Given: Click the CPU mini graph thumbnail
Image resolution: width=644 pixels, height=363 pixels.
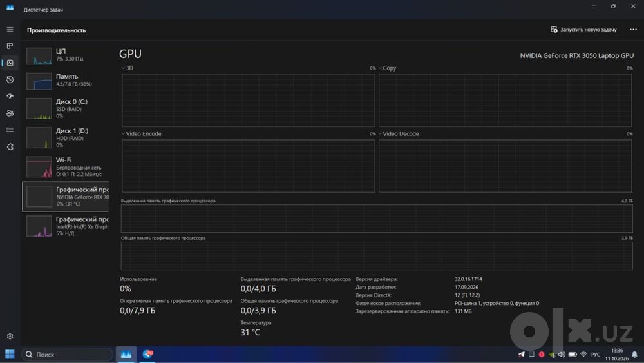Looking at the screenshot, I should click(x=39, y=56).
